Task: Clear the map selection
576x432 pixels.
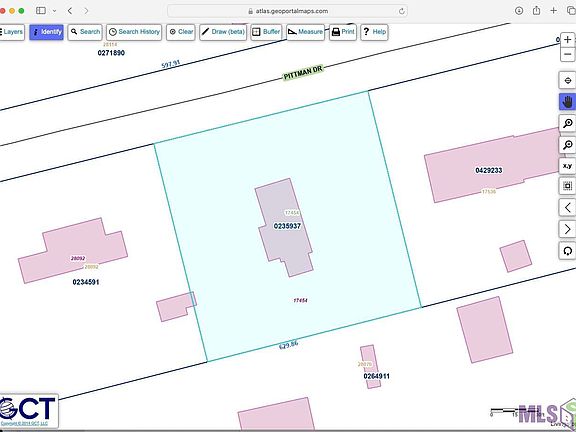Action: point(181,32)
